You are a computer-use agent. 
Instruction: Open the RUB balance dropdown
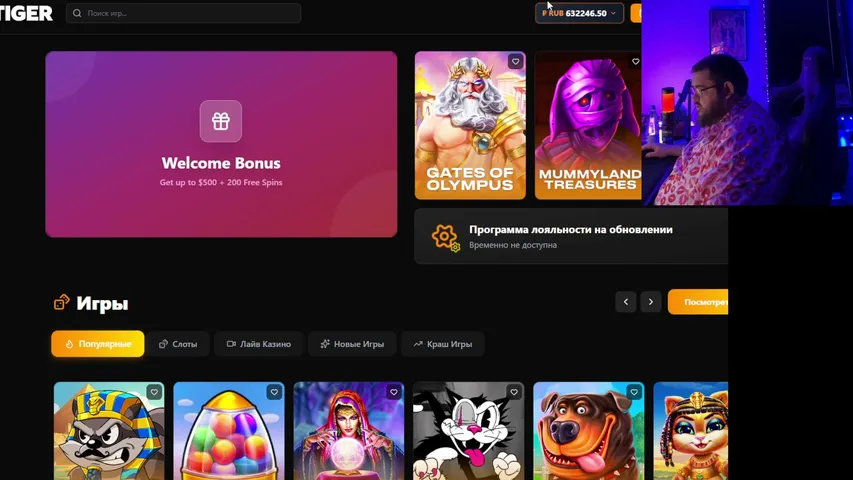point(579,13)
